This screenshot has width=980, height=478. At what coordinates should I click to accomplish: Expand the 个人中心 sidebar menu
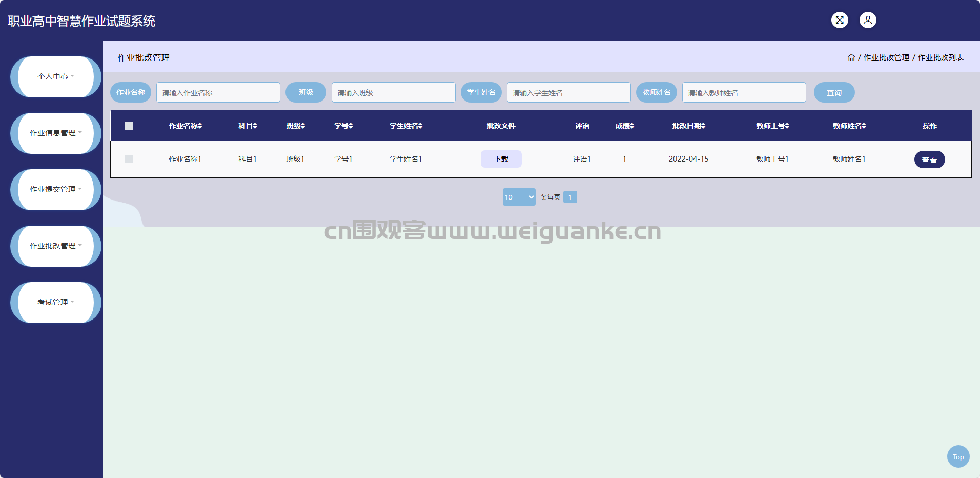pyautogui.click(x=56, y=77)
